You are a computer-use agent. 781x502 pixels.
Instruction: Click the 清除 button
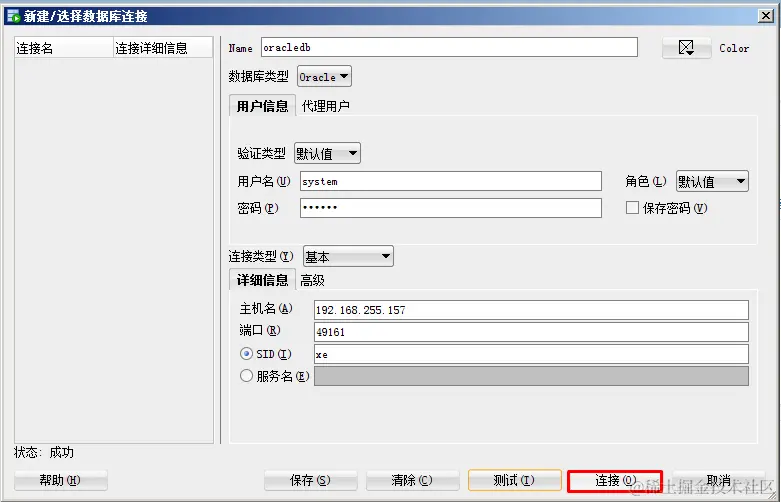[412, 480]
